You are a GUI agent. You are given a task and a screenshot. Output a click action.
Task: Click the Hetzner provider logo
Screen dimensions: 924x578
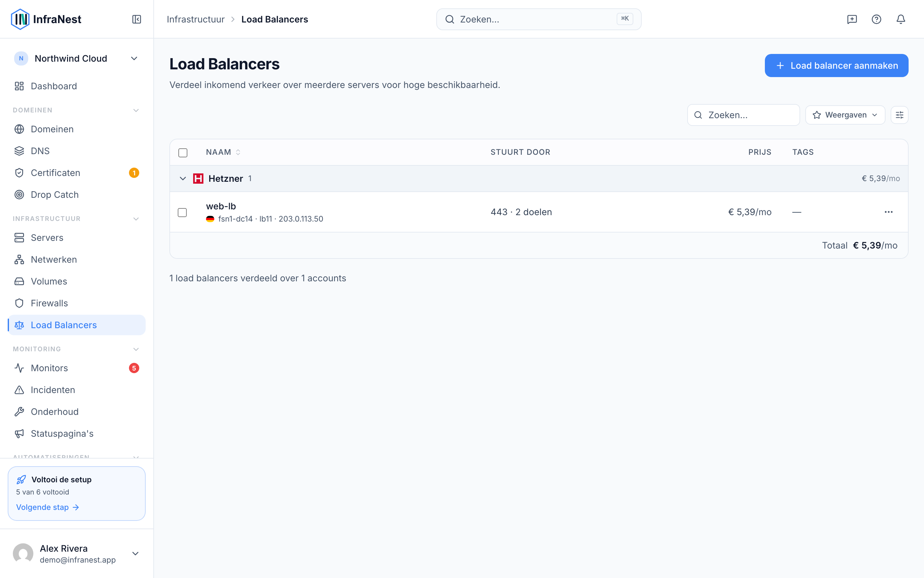(x=198, y=179)
